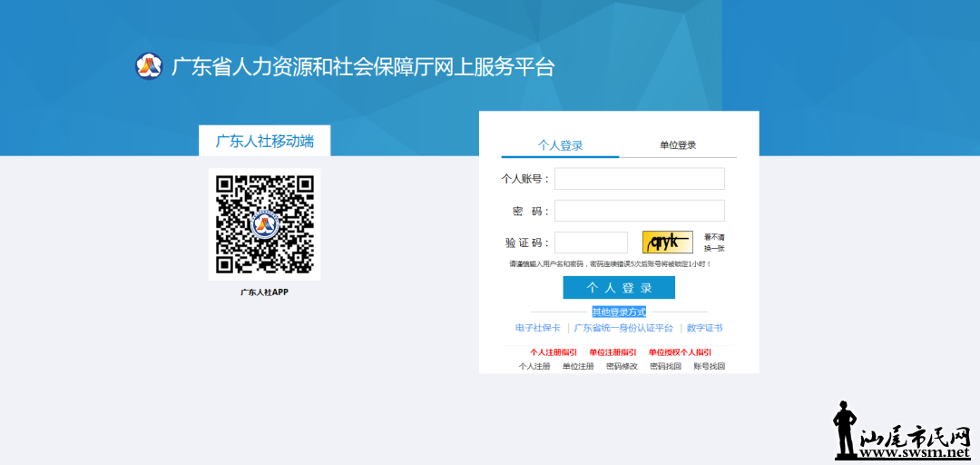Click the 单位注册 link
The height and width of the screenshot is (465, 980).
coord(578,366)
